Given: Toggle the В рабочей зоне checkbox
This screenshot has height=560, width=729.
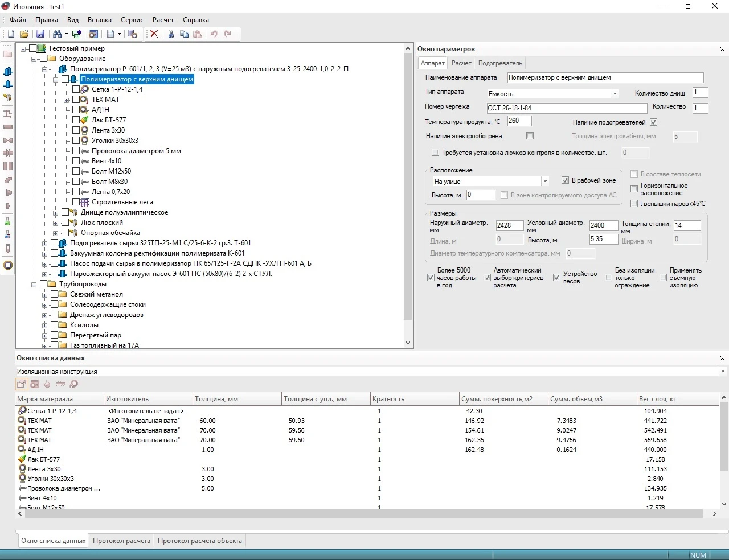Looking at the screenshot, I should point(565,180).
